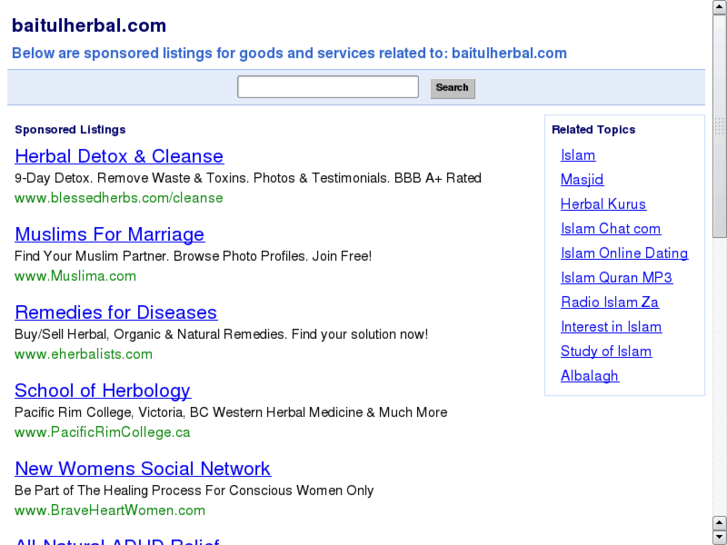
Task: Select the Radio Islam Za topic
Action: 609,302
